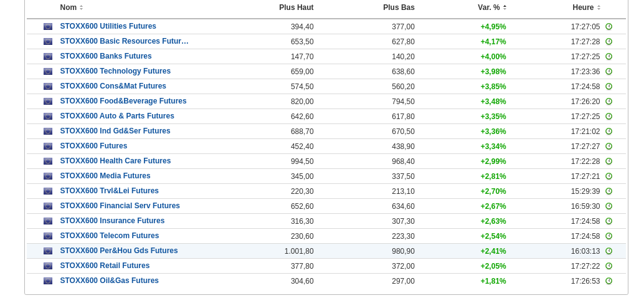This screenshot has height=308, width=644.
Task: Open STOXX600 Insurance Futures link
Action: (112, 221)
